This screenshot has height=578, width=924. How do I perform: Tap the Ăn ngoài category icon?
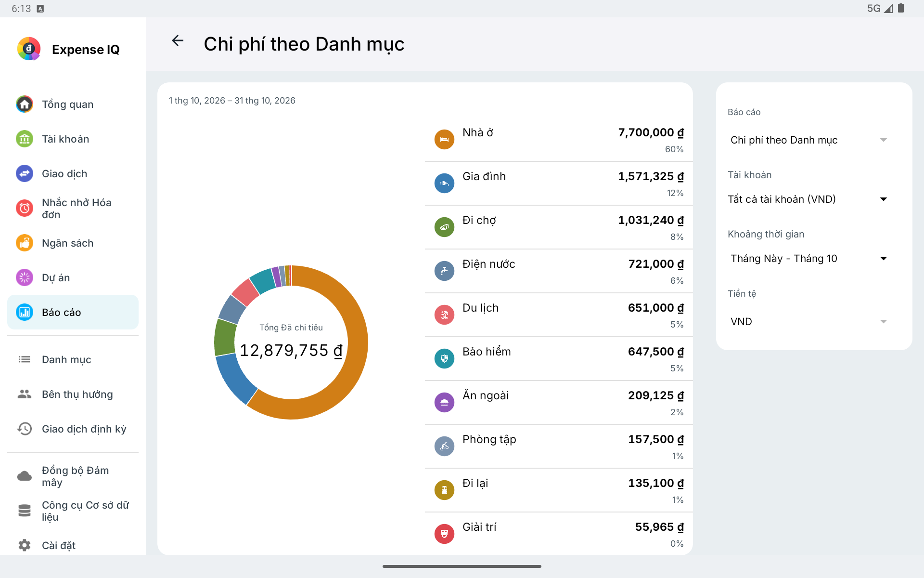pos(444,403)
